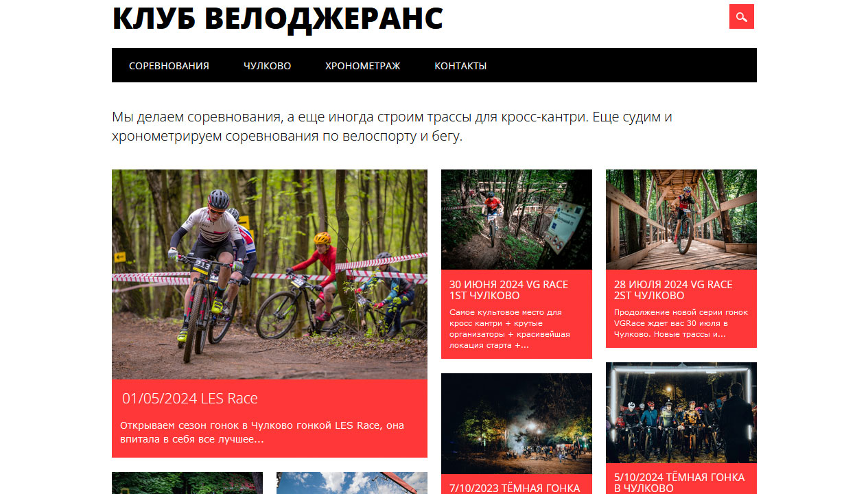Go to Хронометраж in navigation bar
Screen dimensions: 868x494
click(x=362, y=66)
